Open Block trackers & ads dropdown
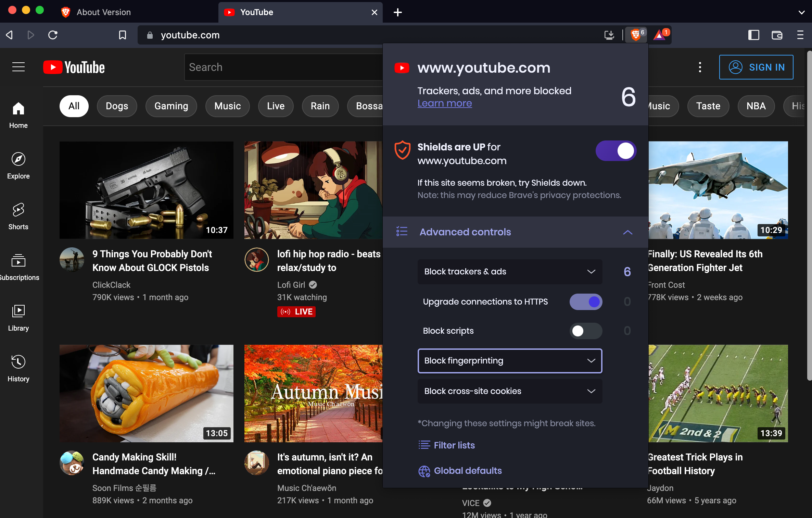Image resolution: width=812 pixels, height=518 pixels. click(509, 272)
